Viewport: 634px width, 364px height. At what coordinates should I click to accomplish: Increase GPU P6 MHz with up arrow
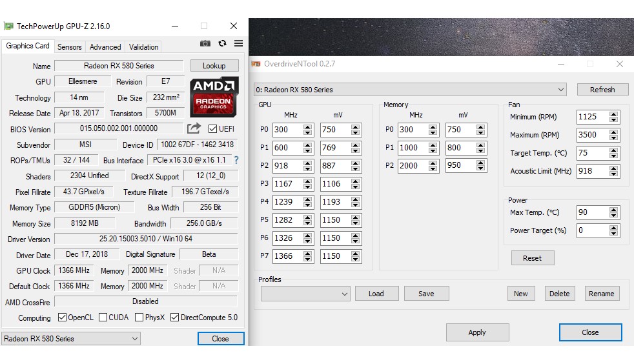tap(308, 235)
